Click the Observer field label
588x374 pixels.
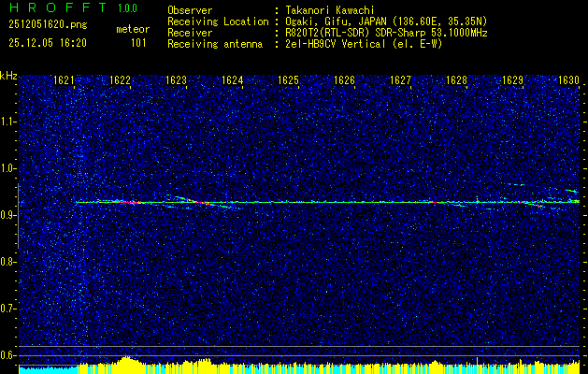190,10
